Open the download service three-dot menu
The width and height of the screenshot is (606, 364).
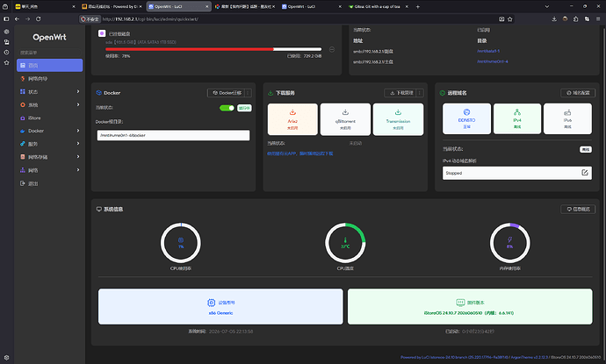point(420,93)
